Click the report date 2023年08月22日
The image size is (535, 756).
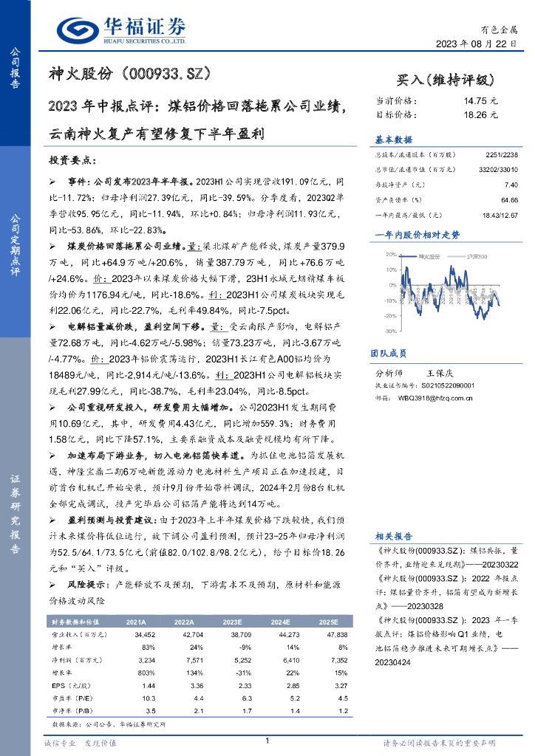pos(477,44)
